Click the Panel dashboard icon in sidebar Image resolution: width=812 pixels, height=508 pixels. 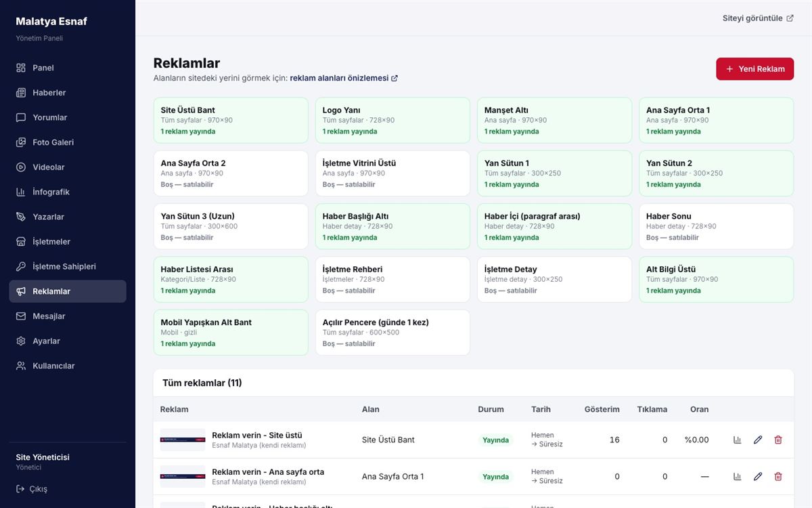[x=21, y=68]
